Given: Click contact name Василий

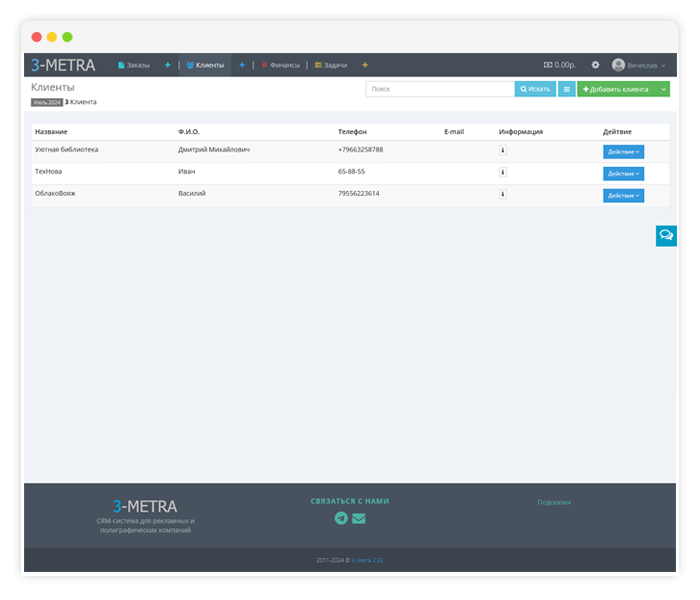Looking at the screenshot, I should pos(192,193).
